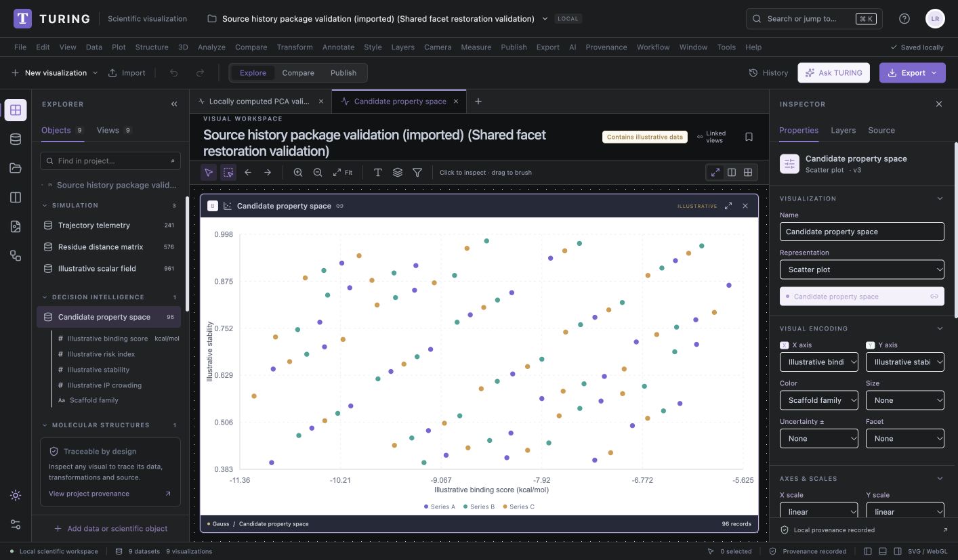Add a text annotation tool
The width and height of the screenshot is (958, 560).
coord(378,173)
